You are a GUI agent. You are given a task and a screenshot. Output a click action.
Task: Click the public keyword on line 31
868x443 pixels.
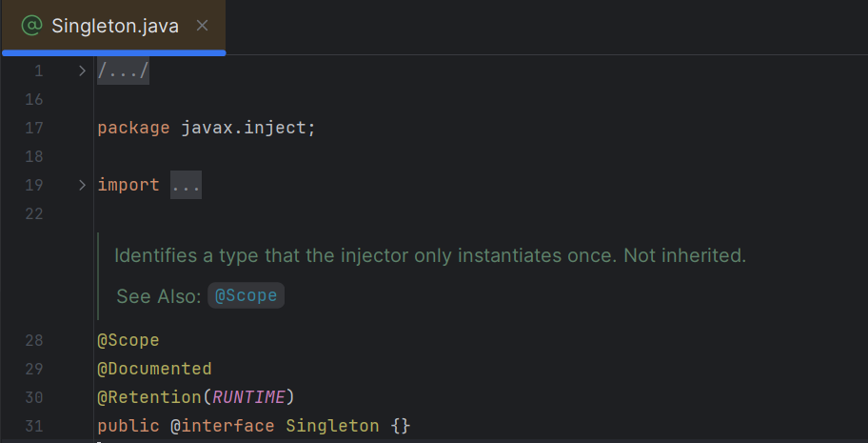(x=128, y=426)
